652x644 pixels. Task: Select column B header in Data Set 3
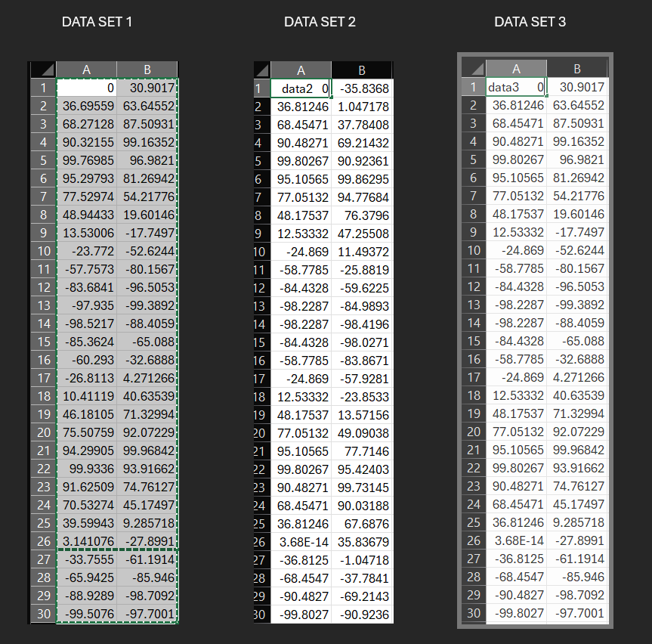point(576,69)
